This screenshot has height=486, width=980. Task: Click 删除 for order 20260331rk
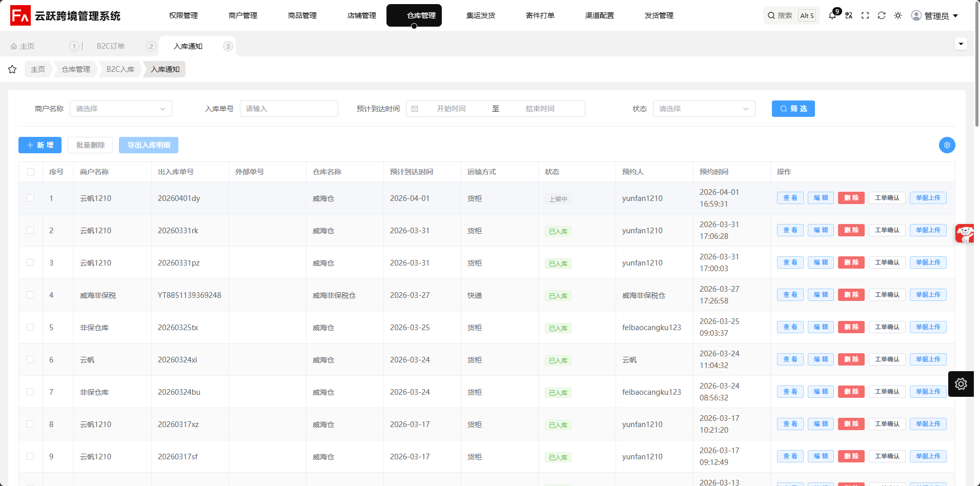coord(851,230)
